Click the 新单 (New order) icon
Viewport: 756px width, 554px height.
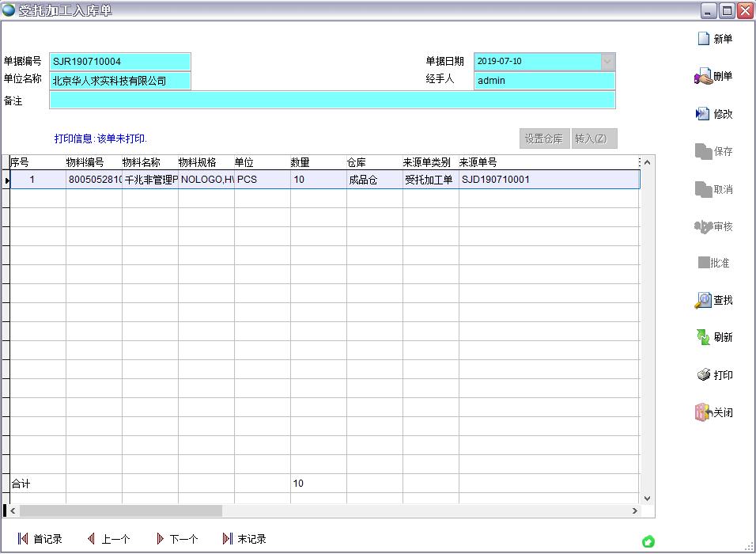tap(704, 39)
